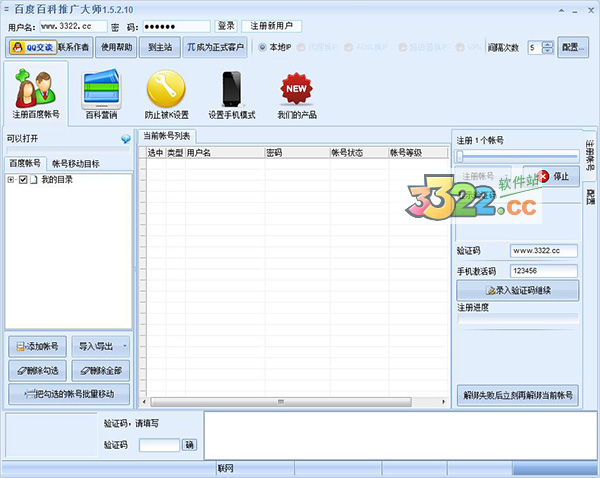The height and width of the screenshot is (478, 600).
Task: Select the 本地IP radio button
Action: [262, 47]
